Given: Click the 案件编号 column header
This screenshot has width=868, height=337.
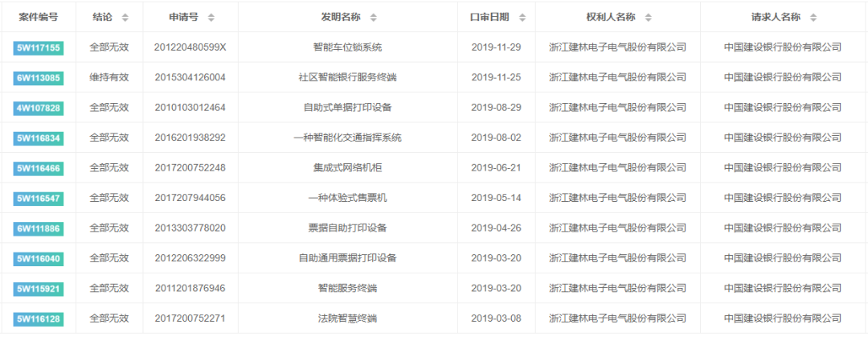Looking at the screenshot, I should tap(39, 17).
